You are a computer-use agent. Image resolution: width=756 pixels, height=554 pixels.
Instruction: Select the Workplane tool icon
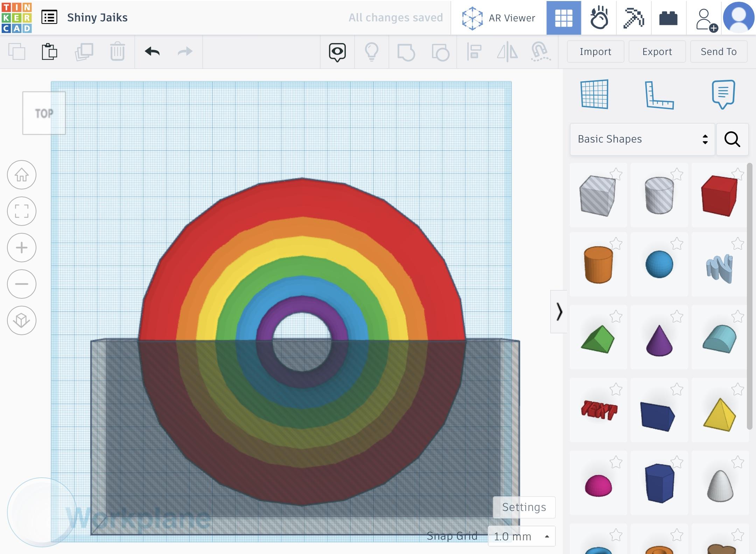(594, 94)
